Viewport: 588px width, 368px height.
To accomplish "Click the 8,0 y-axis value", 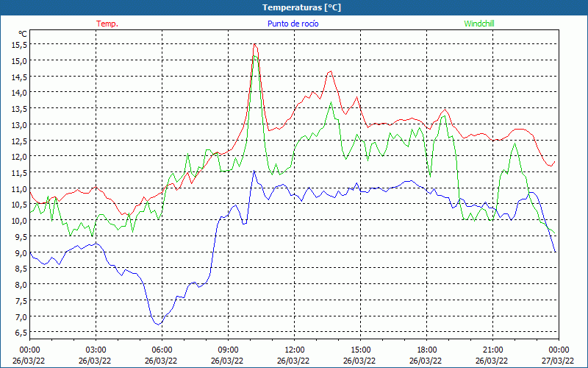I will pyautogui.click(x=21, y=285).
